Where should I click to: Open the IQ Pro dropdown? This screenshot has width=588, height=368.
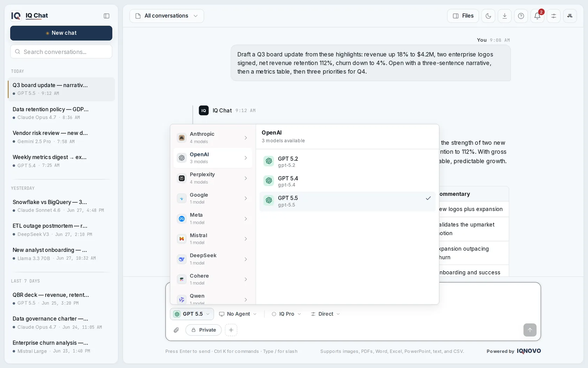tap(286, 314)
